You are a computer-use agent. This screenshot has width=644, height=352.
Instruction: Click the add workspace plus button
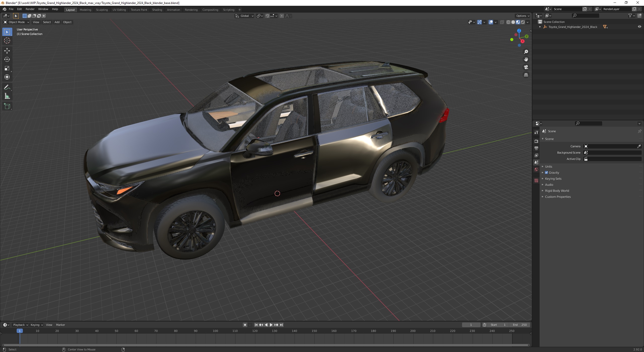pos(239,10)
